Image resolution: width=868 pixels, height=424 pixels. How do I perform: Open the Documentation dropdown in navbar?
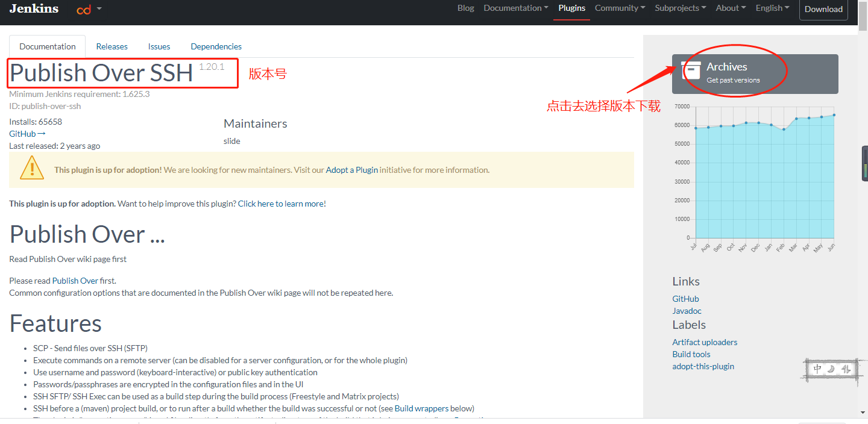515,8
